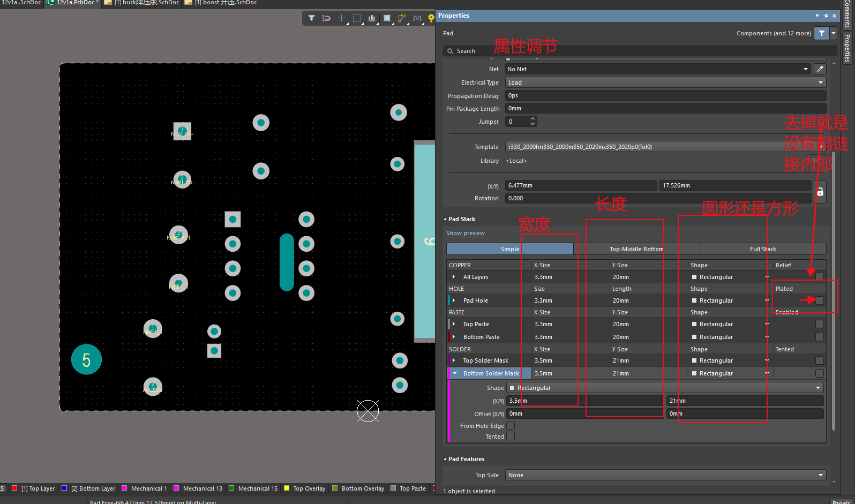
Task: Open the selection filter tool in PCB toolbar
Action: point(311,18)
